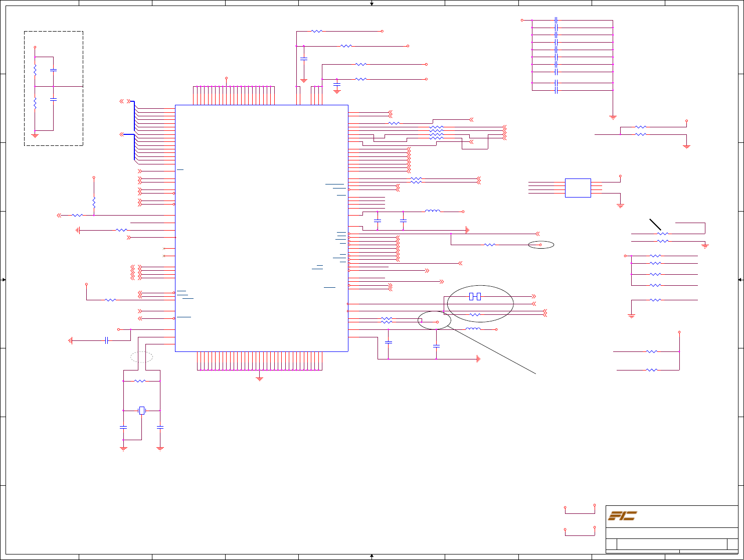744x560 pixels.
Task: Select the lower jumper bracket beside the title block
Action: [580, 531]
